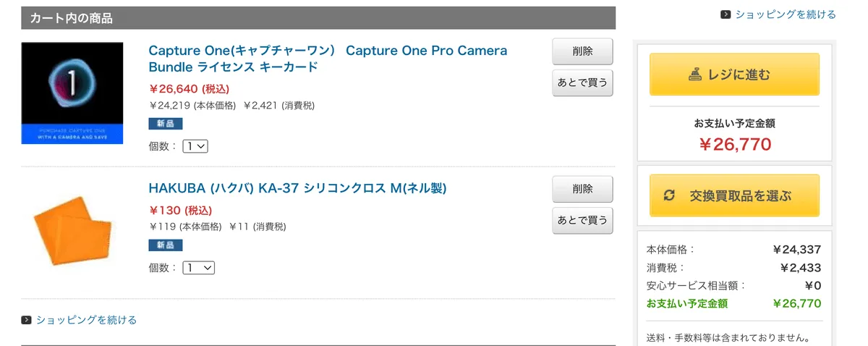The width and height of the screenshot is (868, 346).
Task: Open the Capture One Pro Camera Bundle title link
Action: 327,59
